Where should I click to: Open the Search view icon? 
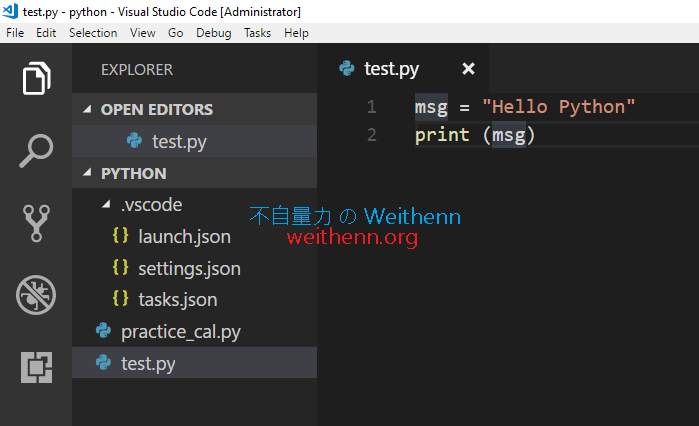click(x=36, y=150)
